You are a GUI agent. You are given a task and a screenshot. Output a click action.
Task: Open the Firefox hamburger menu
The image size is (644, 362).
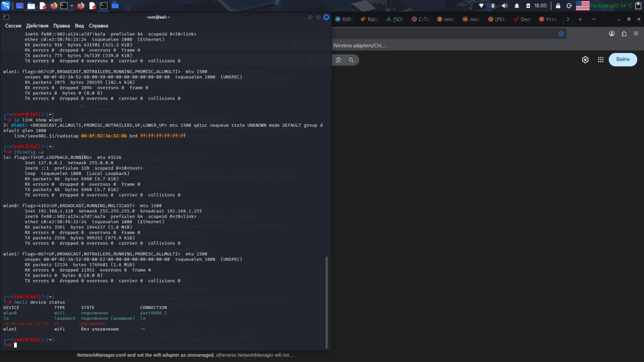pos(636,34)
